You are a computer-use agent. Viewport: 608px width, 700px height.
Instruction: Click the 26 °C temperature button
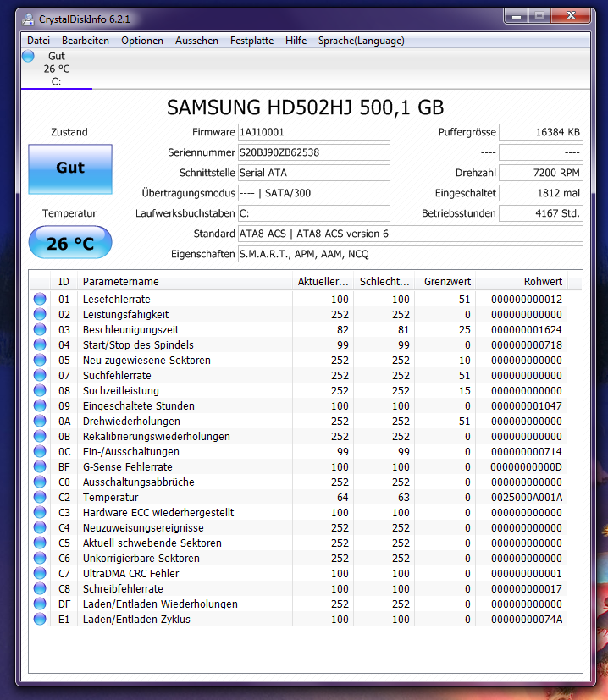tap(70, 242)
